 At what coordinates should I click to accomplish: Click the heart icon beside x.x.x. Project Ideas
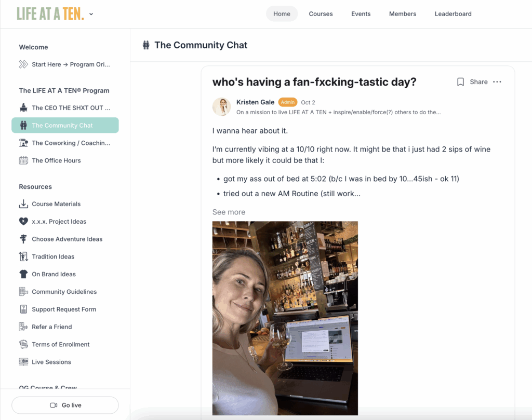(x=23, y=222)
